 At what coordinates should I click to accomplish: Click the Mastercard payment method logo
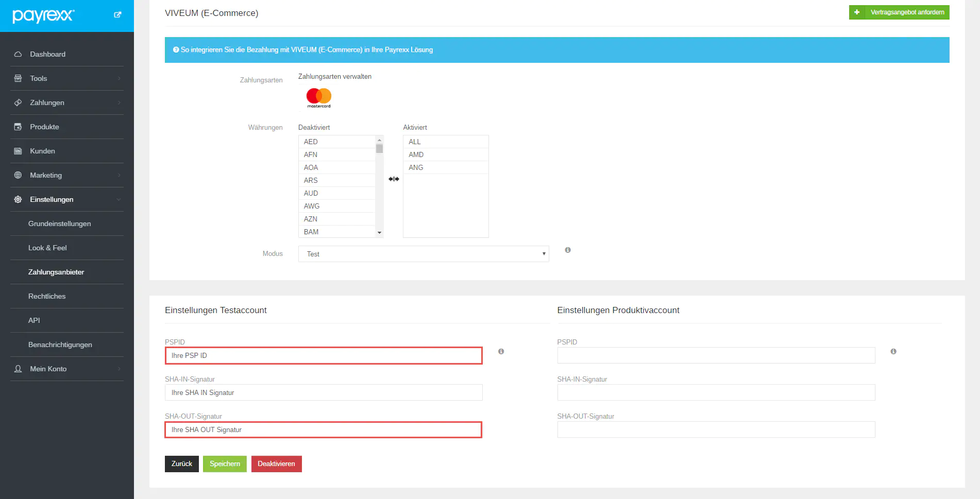tap(318, 97)
